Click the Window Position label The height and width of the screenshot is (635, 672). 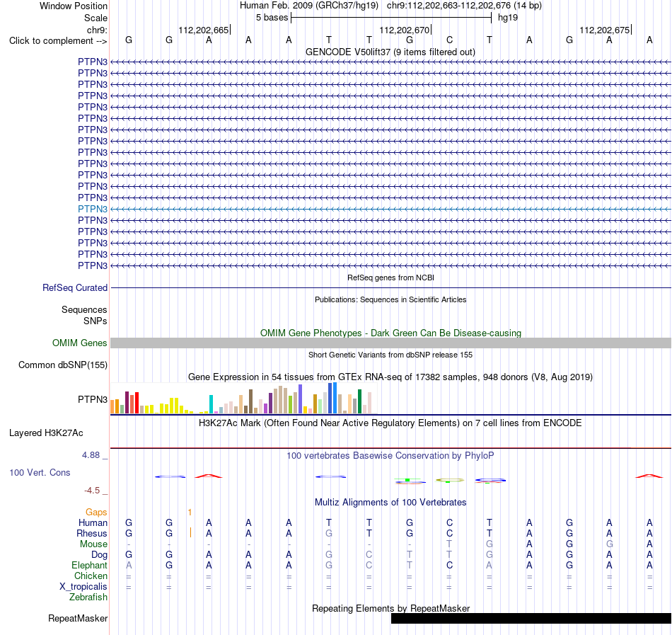(x=74, y=6)
